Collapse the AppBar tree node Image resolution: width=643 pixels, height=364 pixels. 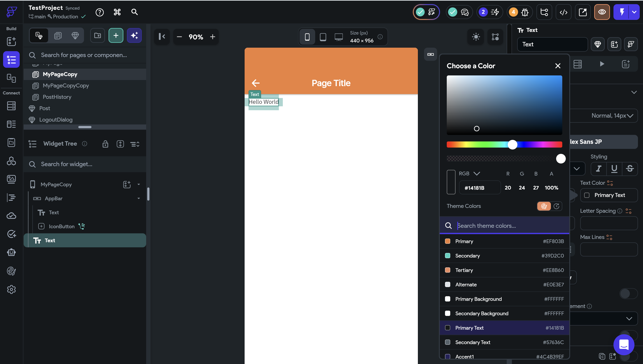click(139, 199)
